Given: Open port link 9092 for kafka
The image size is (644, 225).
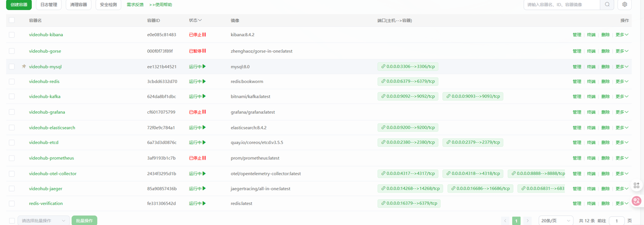Looking at the screenshot, I should (408, 96).
